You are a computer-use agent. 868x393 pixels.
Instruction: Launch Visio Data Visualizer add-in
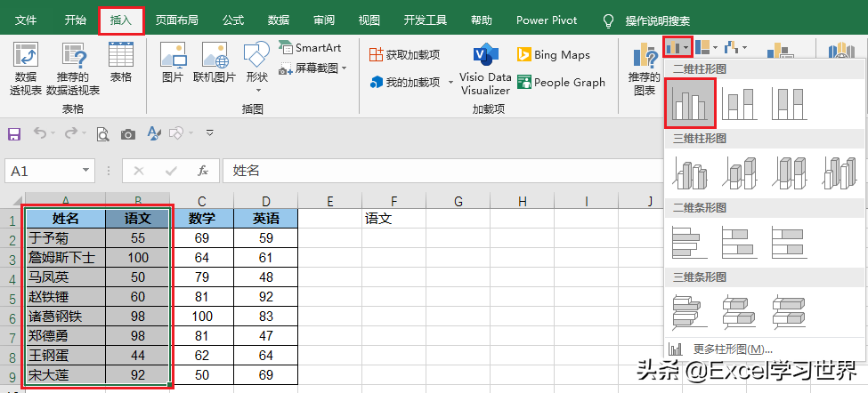tap(485, 69)
